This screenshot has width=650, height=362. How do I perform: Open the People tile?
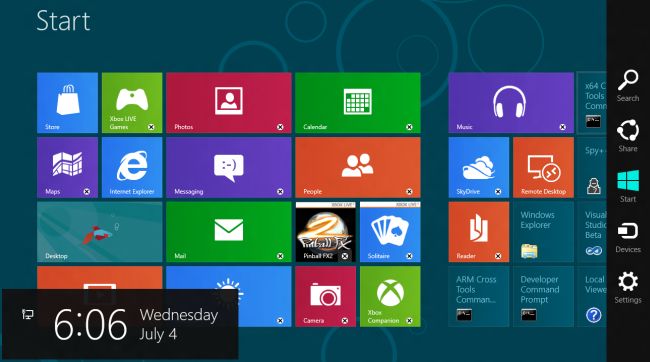point(358,168)
